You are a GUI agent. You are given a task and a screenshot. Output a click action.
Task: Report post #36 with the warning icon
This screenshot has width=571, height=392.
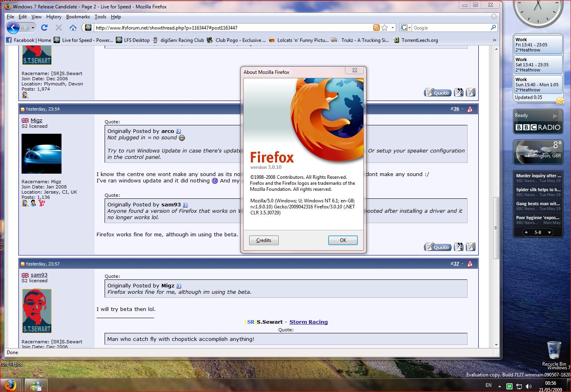[470, 109]
